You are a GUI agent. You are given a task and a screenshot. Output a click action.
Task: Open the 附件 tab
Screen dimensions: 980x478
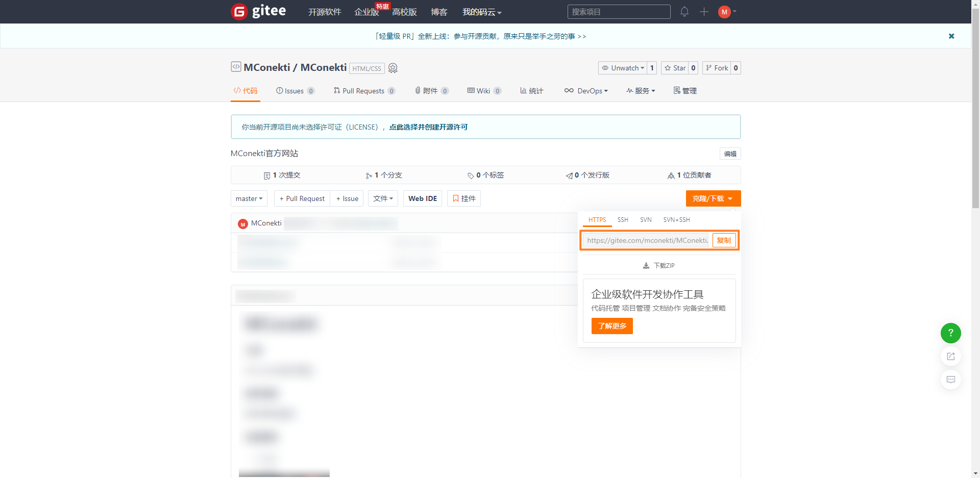[432, 91]
